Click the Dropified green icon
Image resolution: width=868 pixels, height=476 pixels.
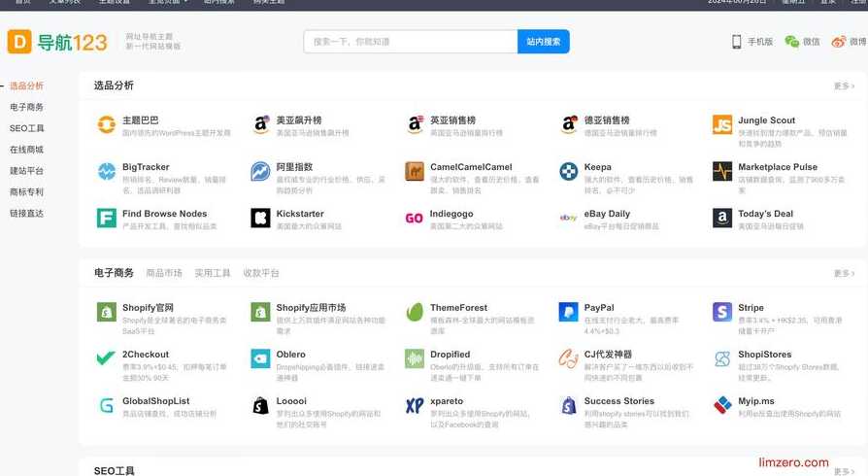(414, 358)
